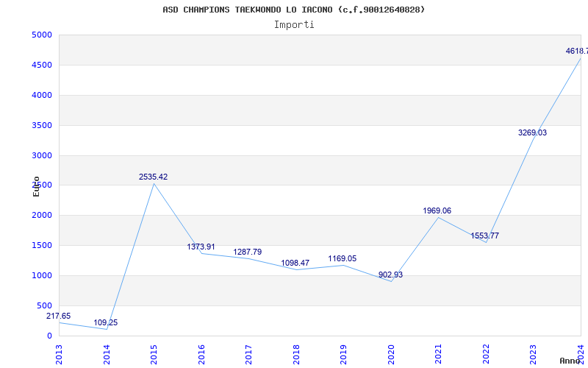This screenshot has width=588, height=368.
Task: Click the 1098.47 value label
Action: click(x=295, y=263)
